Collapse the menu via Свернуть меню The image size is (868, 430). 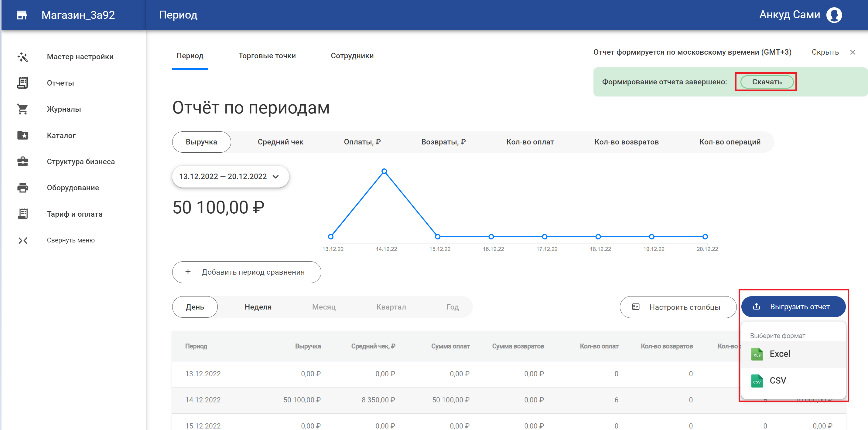tap(71, 240)
